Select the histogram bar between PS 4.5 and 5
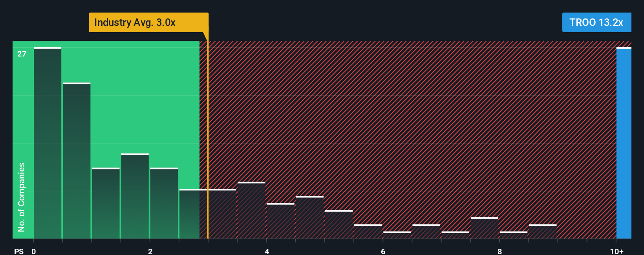The height and width of the screenshot is (255, 644). [x=310, y=217]
